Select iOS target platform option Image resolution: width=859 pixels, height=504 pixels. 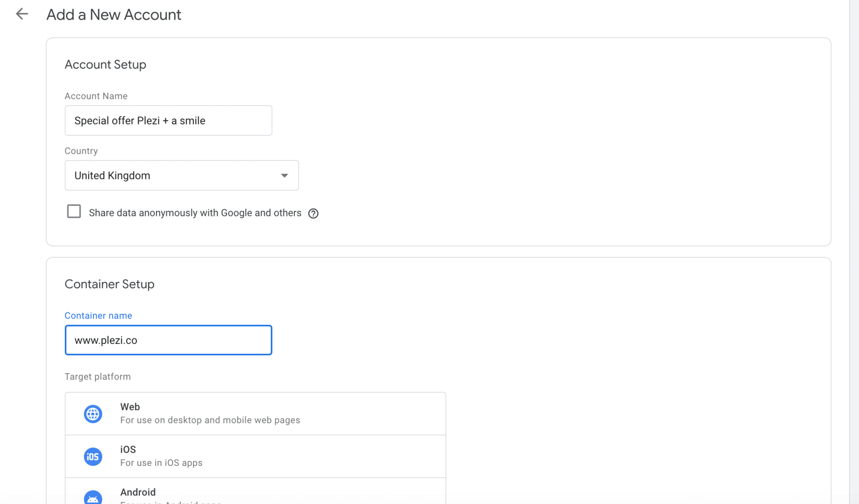[x=255, y=457]
